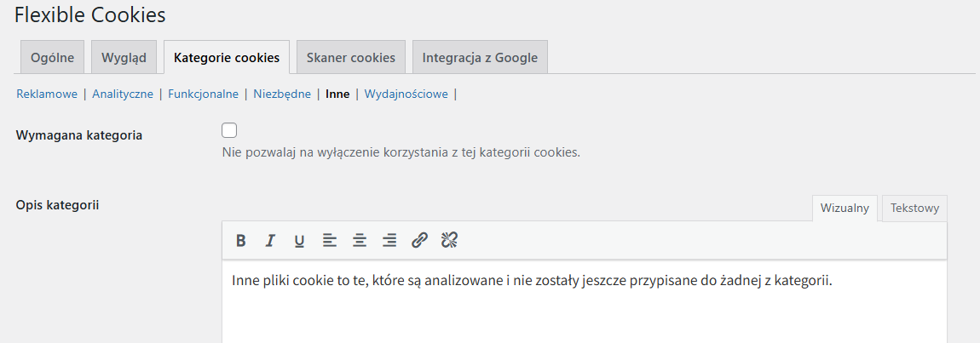Toggle italic formatting in the editor
980x343 pixels.
[x=270, y=241]
